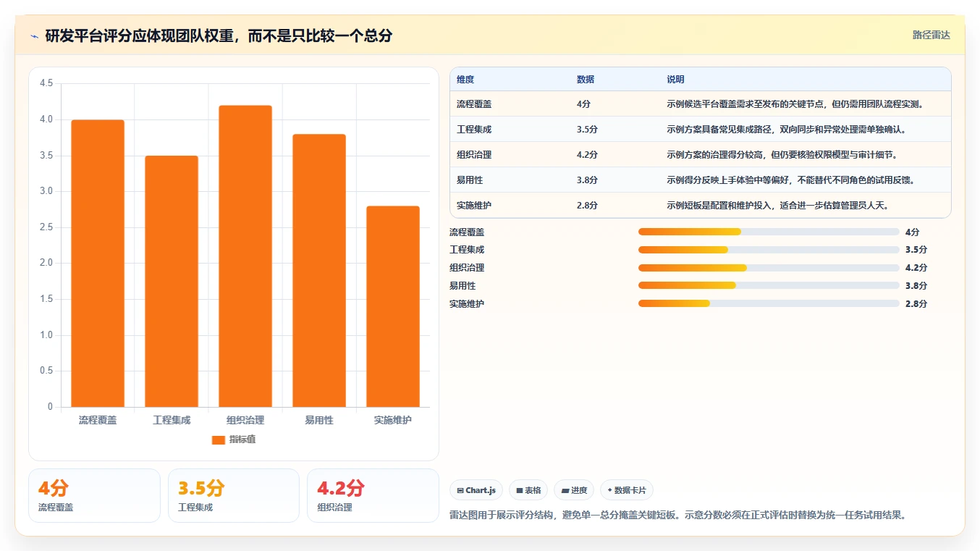Click the 数据 table column header
980x551 pixels.
click(x=586, y=80)
